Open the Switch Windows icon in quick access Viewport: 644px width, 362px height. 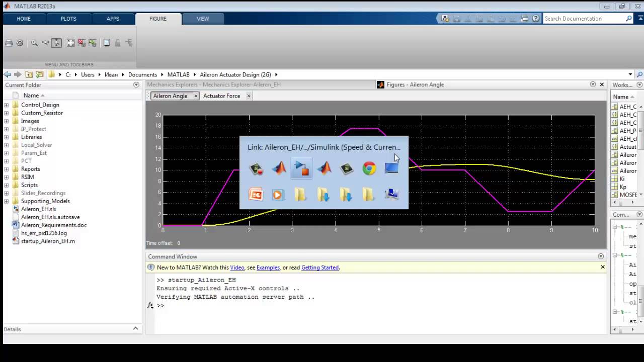[x=524, y=19]
